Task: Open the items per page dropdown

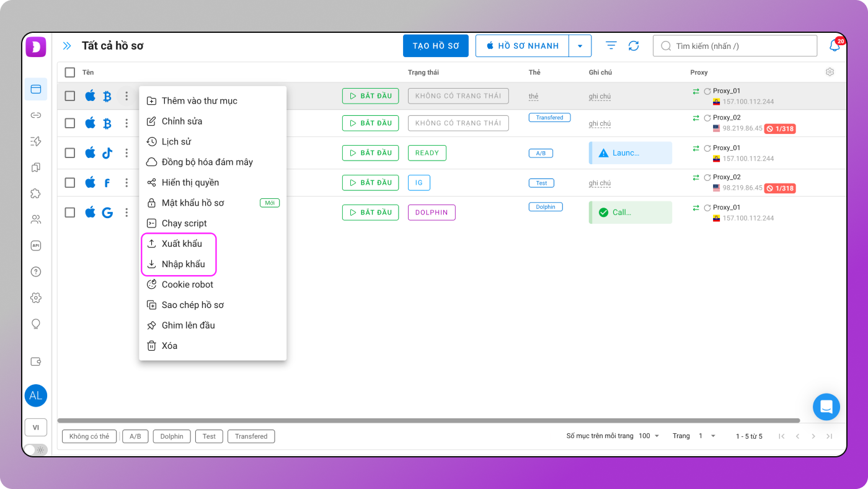Action: [x=649, y=436]
